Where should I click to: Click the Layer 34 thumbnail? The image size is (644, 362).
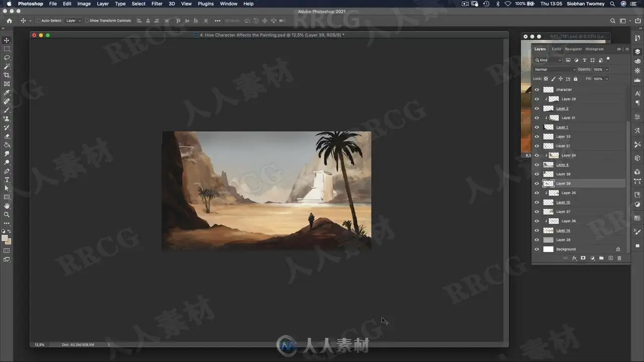pos(553,155)
